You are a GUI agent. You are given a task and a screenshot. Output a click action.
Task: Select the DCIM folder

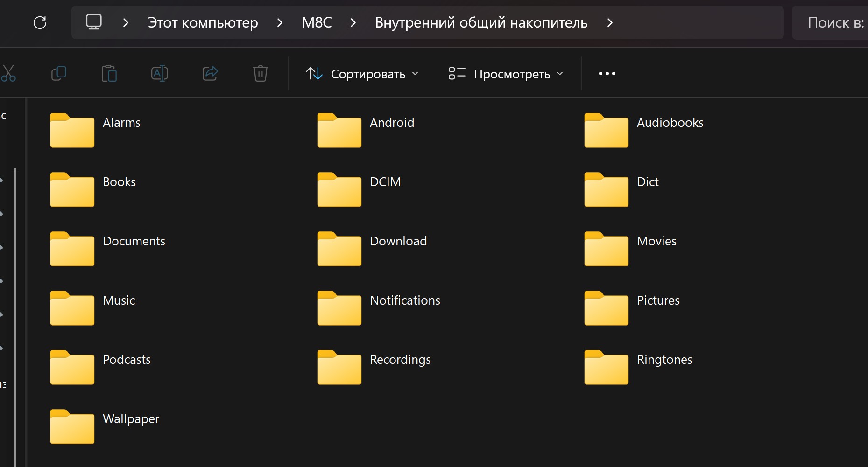coord(339,189)
